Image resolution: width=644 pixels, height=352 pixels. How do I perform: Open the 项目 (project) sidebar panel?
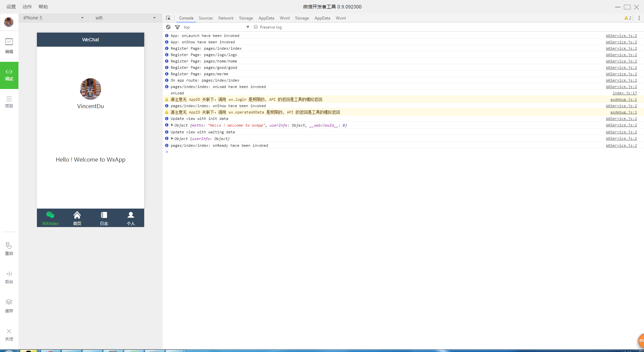pyautogui.click(x=9, y=102)
